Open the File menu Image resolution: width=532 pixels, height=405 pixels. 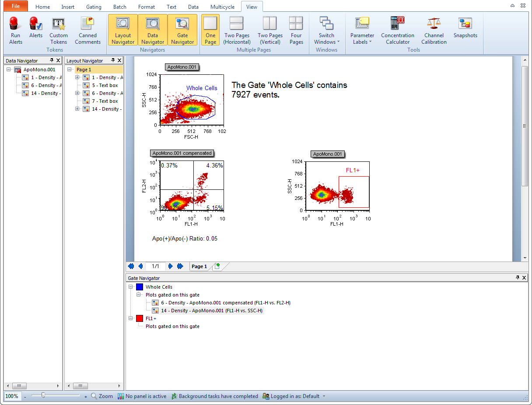pos(16,6)
